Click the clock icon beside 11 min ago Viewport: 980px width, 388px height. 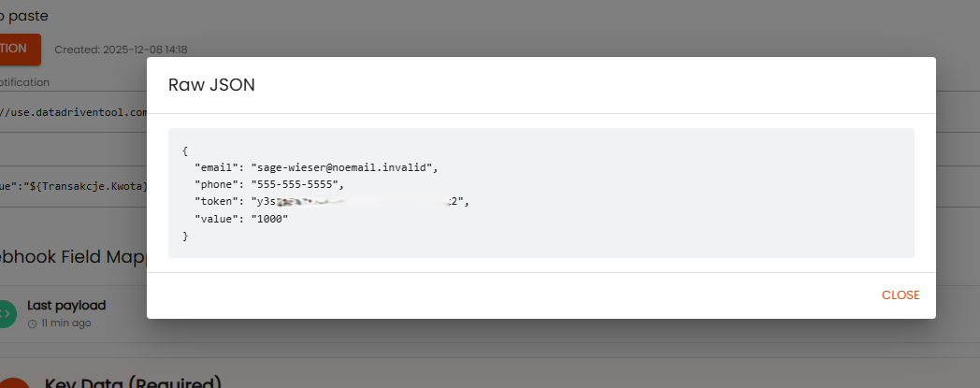pos(33,323)
